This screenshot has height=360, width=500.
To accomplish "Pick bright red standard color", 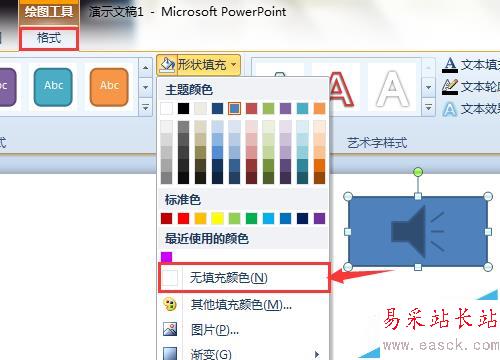I will tap(183, 219).
